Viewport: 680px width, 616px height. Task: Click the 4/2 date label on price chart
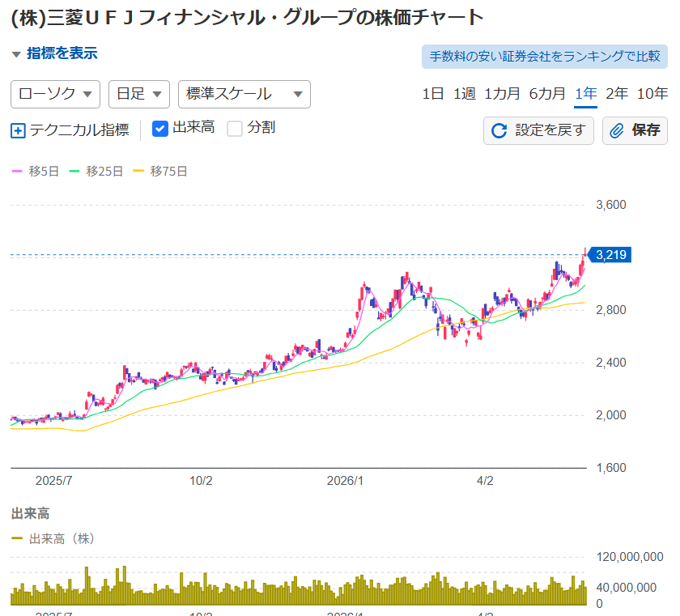(485, 481)
